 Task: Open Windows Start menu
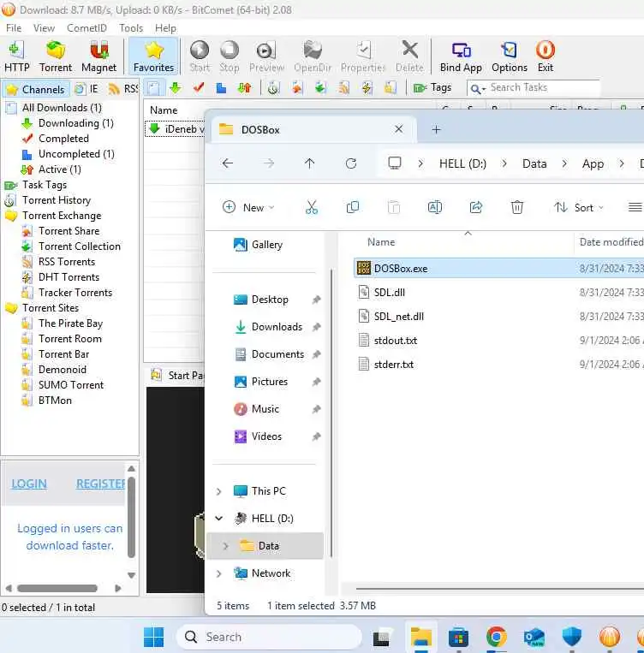pos(153,637)
